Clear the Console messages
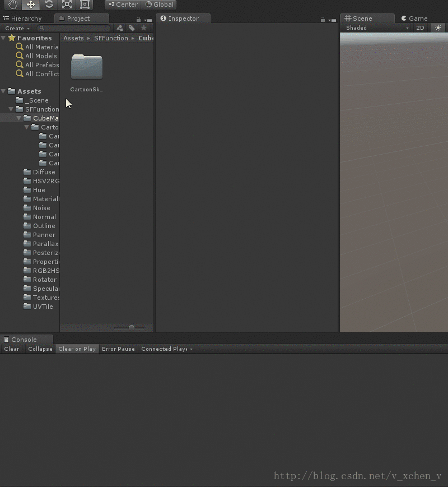Screen dimensions: 448x487 pyautogui.click(x=11, y=349)
